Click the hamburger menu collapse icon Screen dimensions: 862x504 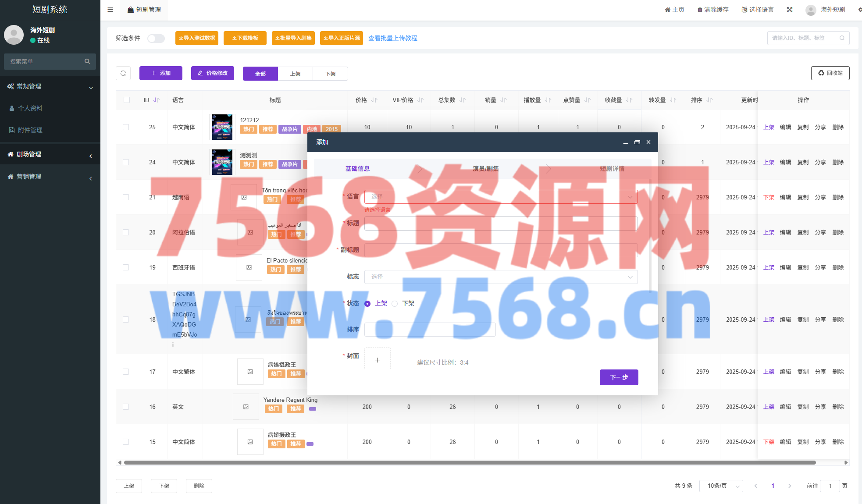click(x=110, y=10)
